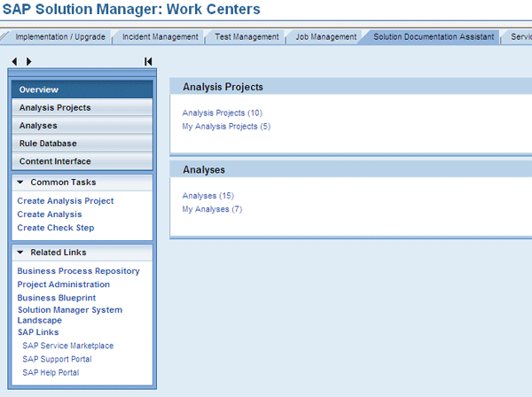The height and width of the screenshot is (397, 532).
Task: Open the Analysis Projects (10) link
Action: pyautogui.click(x=223, y=113)
